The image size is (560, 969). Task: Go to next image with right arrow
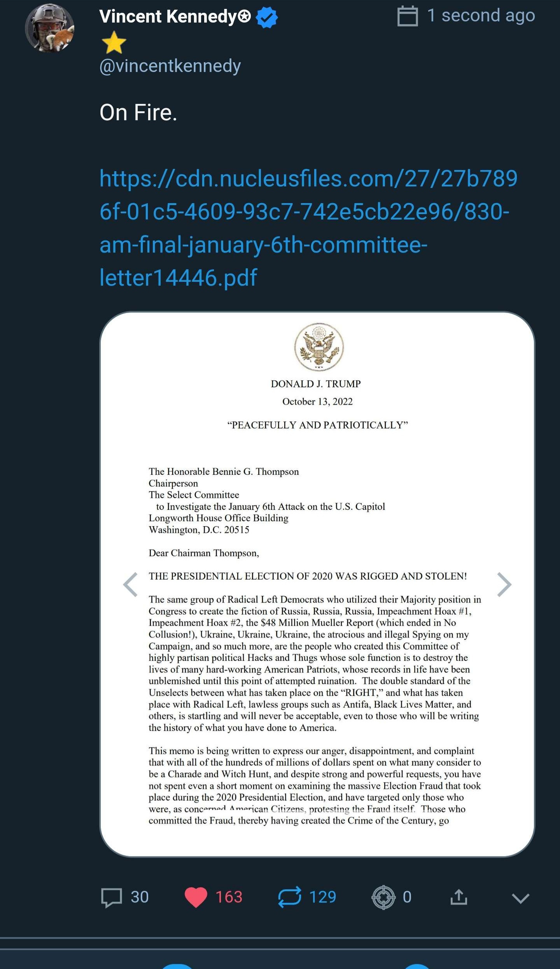pos(504,584)
